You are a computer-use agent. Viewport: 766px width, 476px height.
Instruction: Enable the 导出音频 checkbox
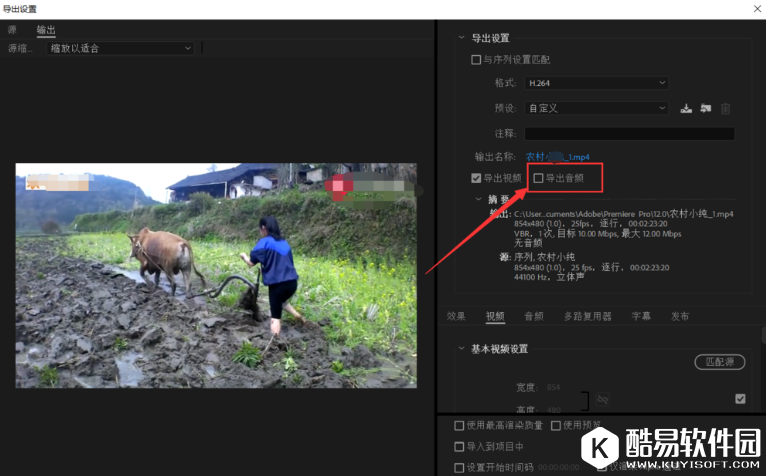(x=539, y=179)
